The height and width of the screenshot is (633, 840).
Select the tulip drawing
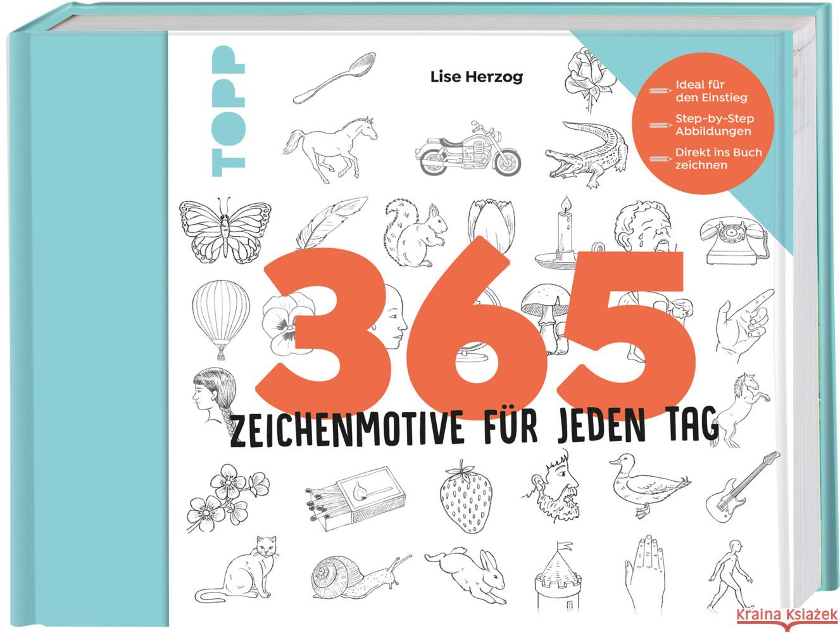pyautogui.click(x=492, y=225)
